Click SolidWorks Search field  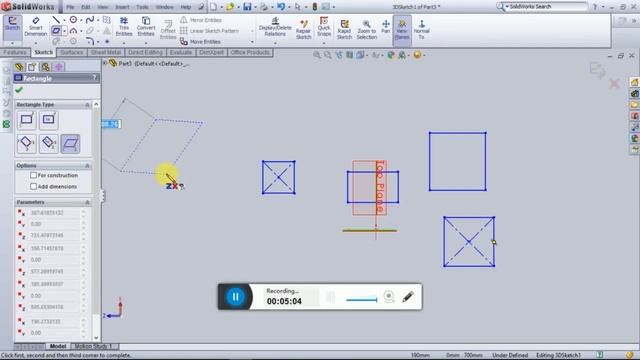[x=546, y=7]
